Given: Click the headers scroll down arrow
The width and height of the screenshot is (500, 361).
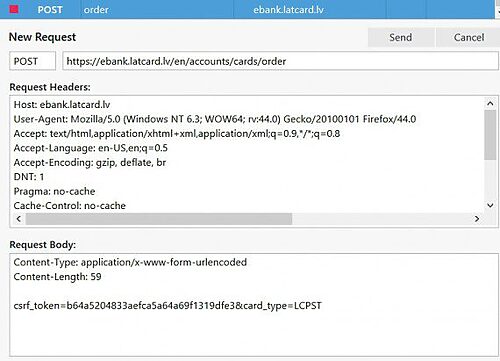Looking at the screenshot, I should [x=490, y=205].
